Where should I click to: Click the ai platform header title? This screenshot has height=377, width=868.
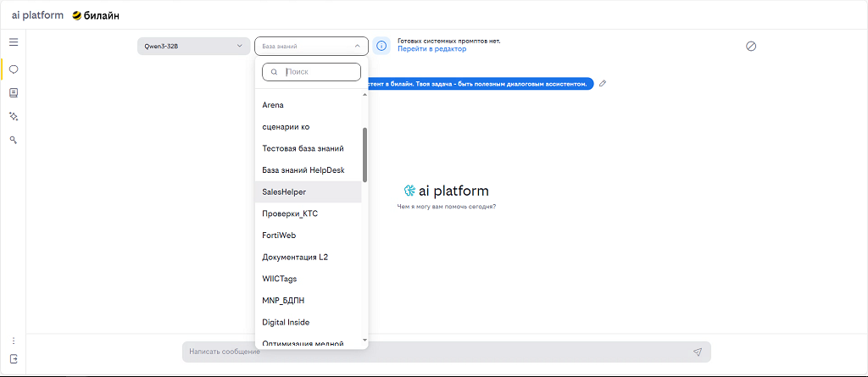[x=37, y=15]
